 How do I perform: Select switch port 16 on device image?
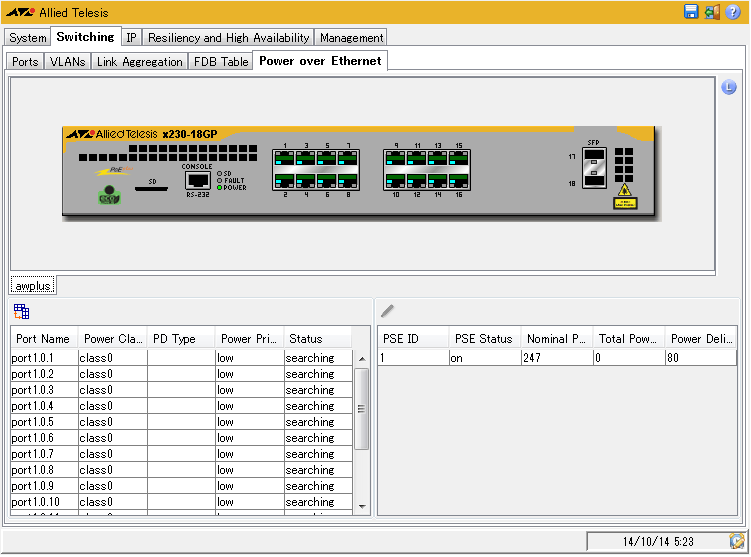(x=458, y=181)
